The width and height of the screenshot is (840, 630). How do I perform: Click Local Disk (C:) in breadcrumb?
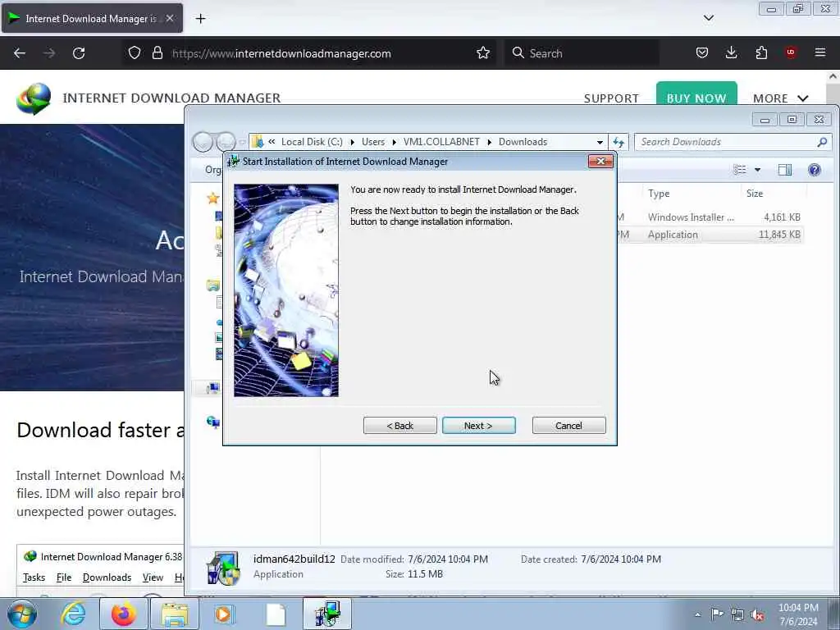click(x=312, y=142)
